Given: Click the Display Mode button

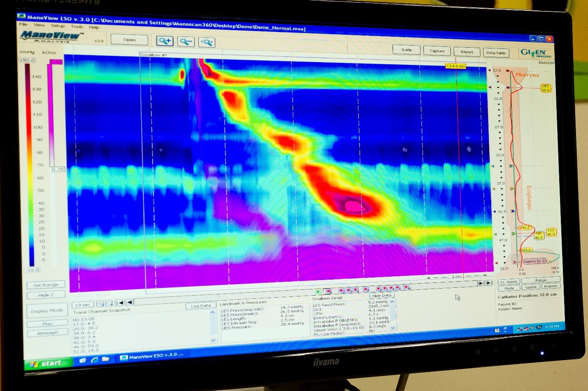Looking at the screenshot, I should 47,311.
